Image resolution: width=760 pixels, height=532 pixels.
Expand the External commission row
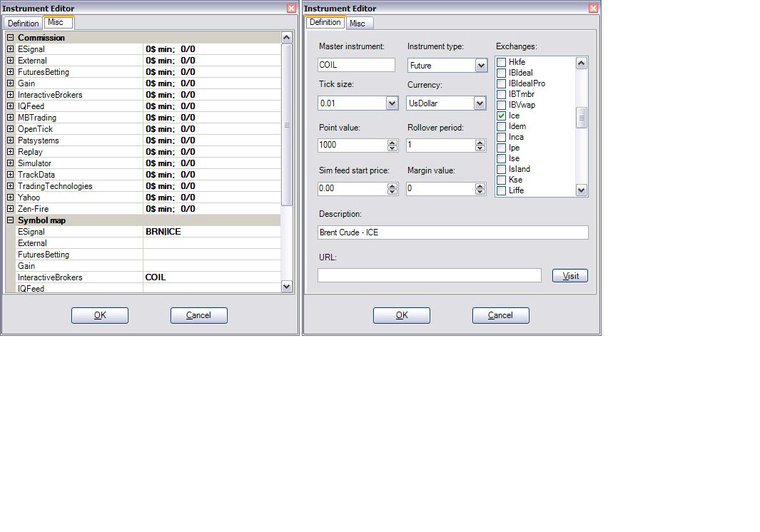[10, 61]
